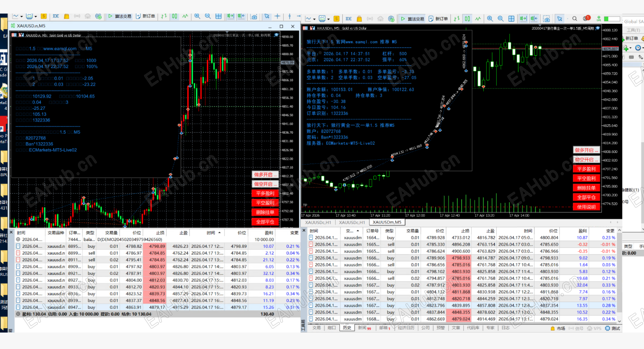The image size is (644, 349).
Task: Open chart type dropdown arrow in right terminal
Action: click(315, 19)
